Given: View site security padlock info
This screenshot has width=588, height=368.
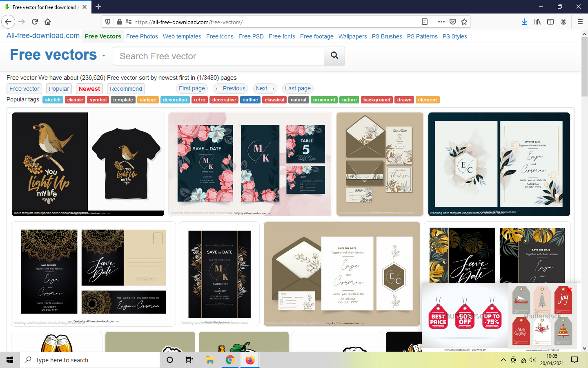Looking at the screenshot, I should [x=119, y=22].
